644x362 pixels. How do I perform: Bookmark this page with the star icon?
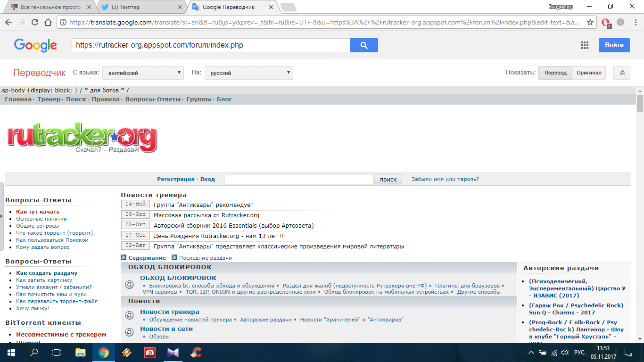[x=590, y=22]
